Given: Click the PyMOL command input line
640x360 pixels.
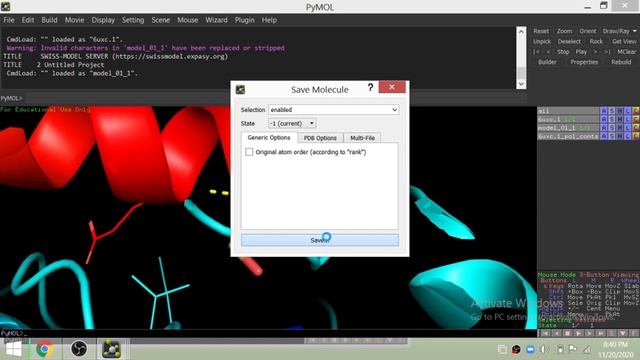Looking at the screenshot, I should [276, 98].
